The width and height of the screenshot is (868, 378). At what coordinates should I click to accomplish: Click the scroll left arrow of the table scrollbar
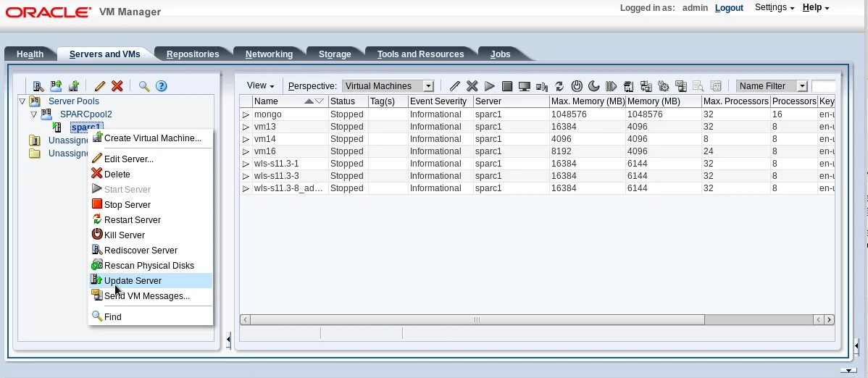[x=245, y=319]
